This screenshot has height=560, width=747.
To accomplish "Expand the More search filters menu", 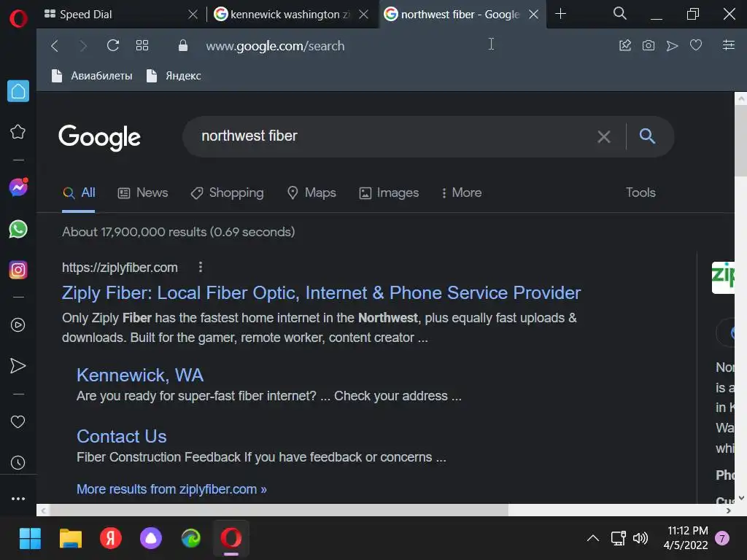I will pyautogui.click(x=462, y=192).
